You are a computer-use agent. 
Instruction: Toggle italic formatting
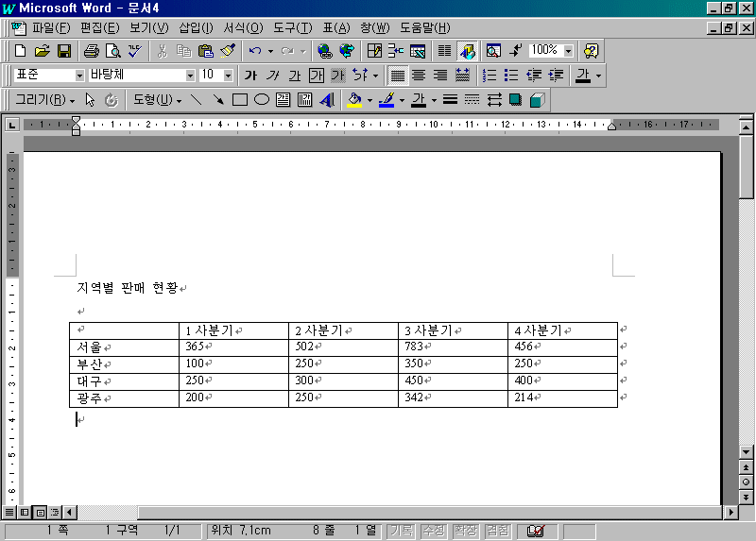273,76
